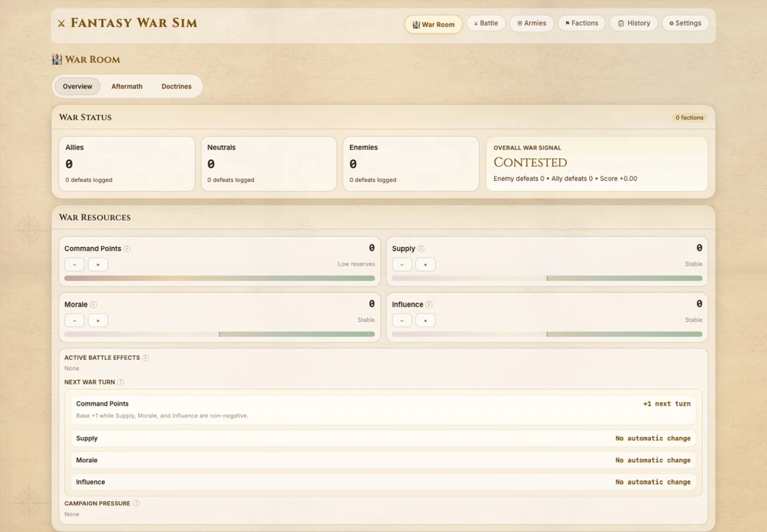The image size is (767, 532).
Task: Click Morale row 'No automatic change'
Action: [653, 460]
